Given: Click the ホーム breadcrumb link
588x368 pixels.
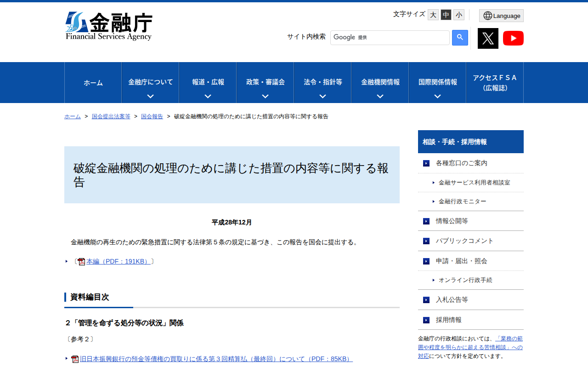Looking at the screenshot, I should [73, 116].
